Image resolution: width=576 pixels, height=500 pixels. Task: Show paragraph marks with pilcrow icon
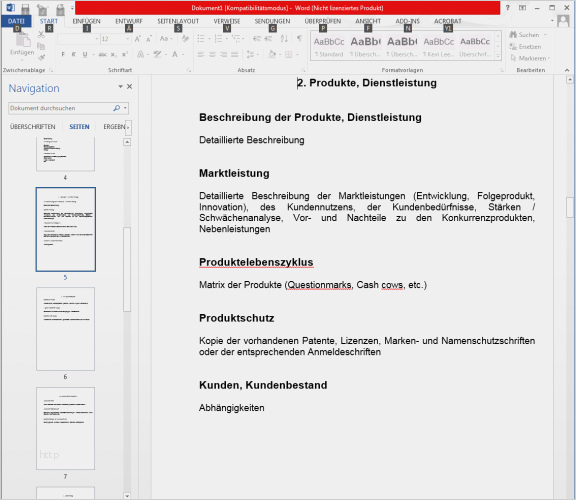pos(299,38)
